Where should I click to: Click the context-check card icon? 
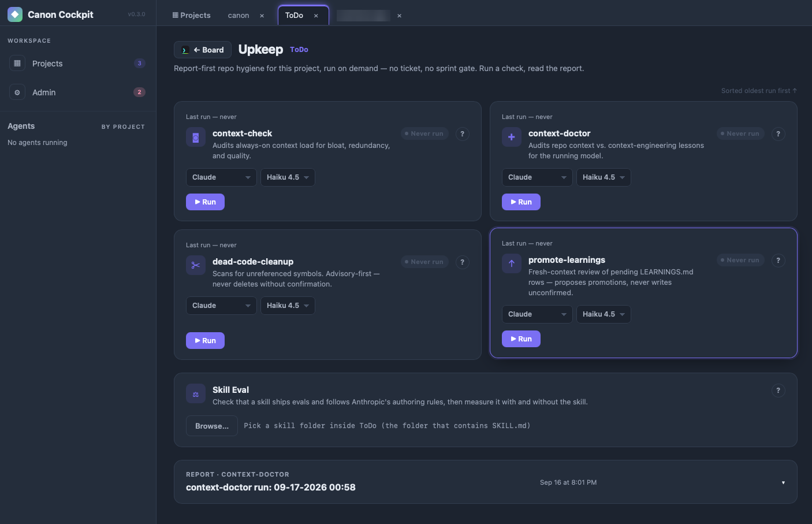click(196, 137)
